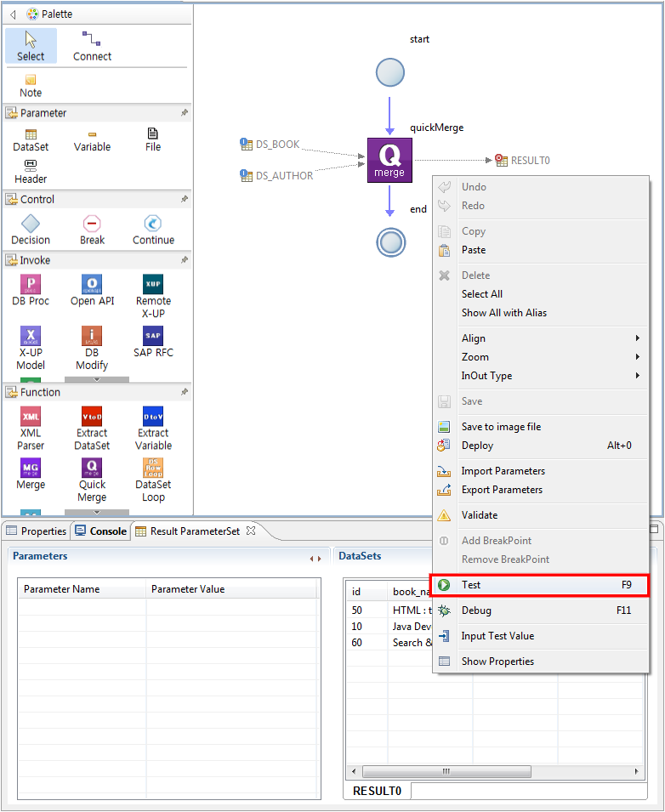Click the DataSets horizontal scrollbar thumb
665x812 pixels.
(x=446, y=771)
